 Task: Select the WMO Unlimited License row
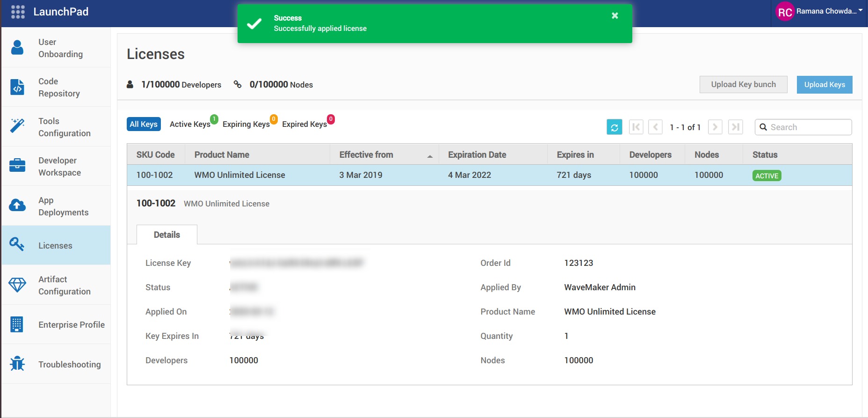tap(239, 175)
